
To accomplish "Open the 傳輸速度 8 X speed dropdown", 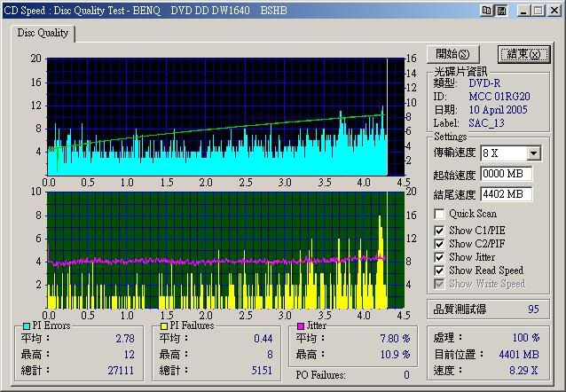I will (x=533, y=153).
